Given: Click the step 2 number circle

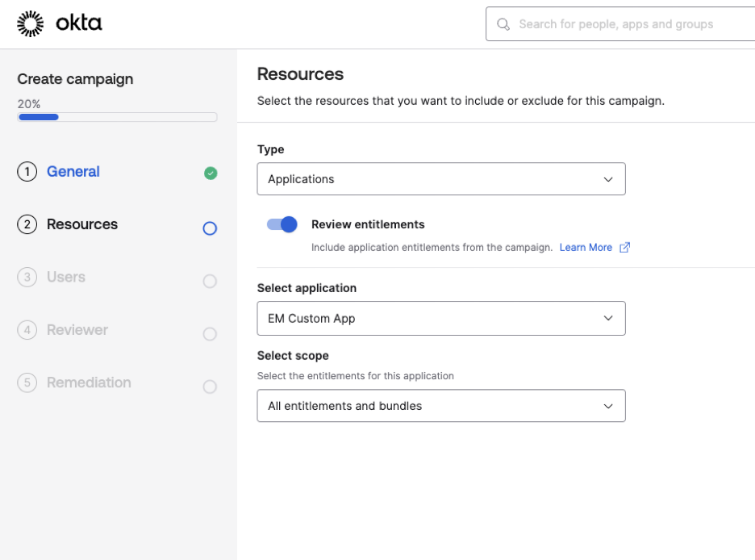Looking at the screenshot, I should tap(27, 224).
